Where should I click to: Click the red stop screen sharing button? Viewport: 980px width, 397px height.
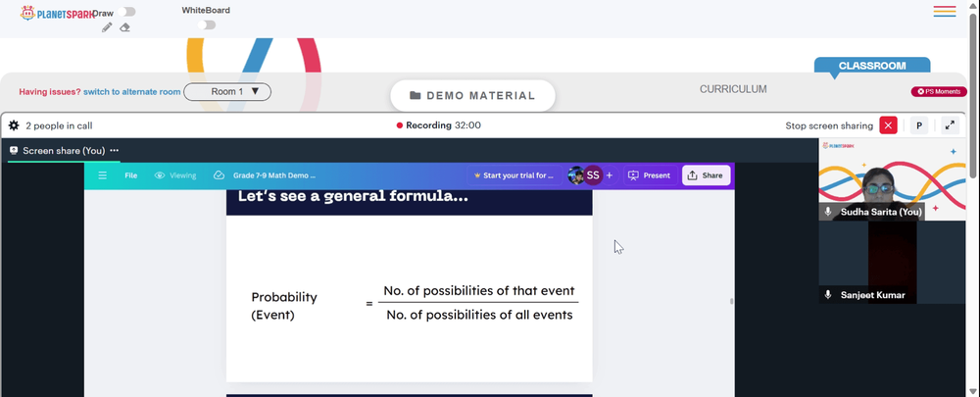[x=888, y=125]
